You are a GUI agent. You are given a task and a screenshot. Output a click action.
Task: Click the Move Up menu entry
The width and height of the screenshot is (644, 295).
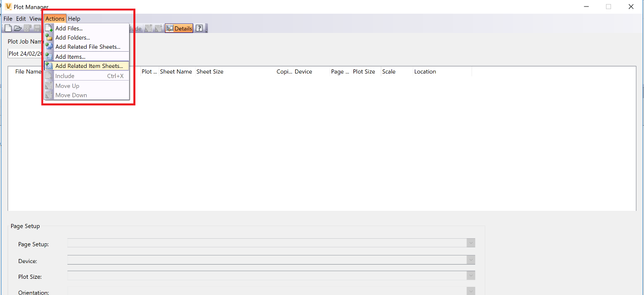[x=86, y=86]
